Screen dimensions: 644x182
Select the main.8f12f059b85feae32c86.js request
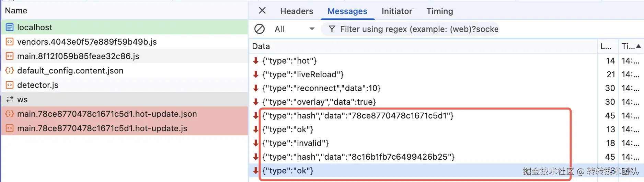pyautogui.click(x=78, y=56)
